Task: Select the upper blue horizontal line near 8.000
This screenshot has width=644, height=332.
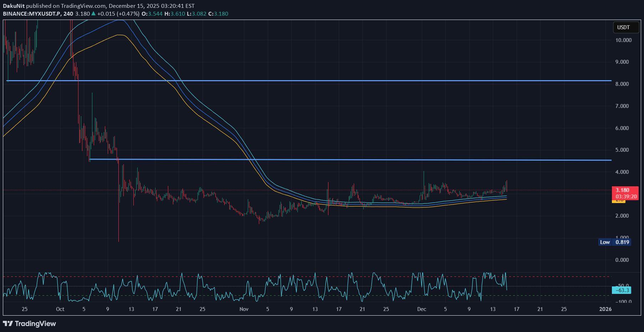Action: (x=321, y=81)
